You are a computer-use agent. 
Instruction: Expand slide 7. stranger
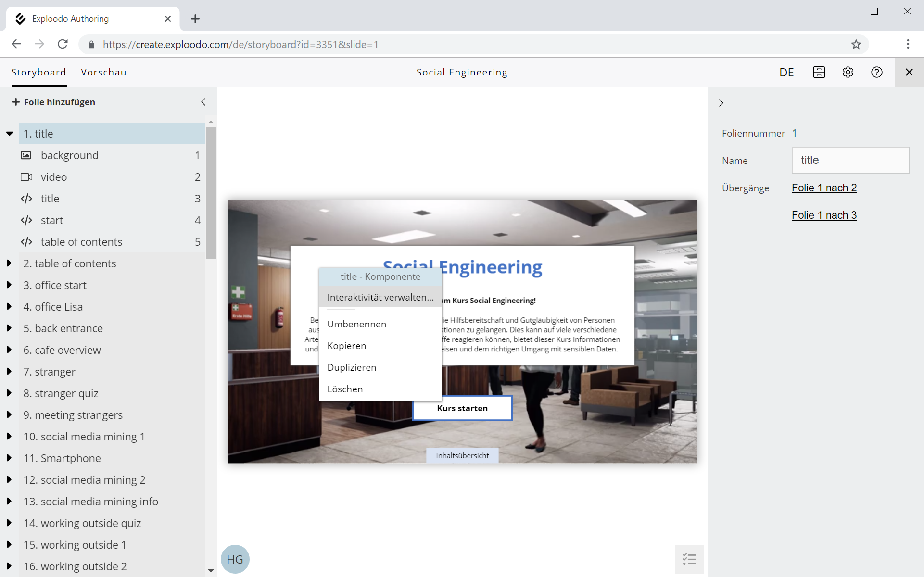(x=9, y=371)
